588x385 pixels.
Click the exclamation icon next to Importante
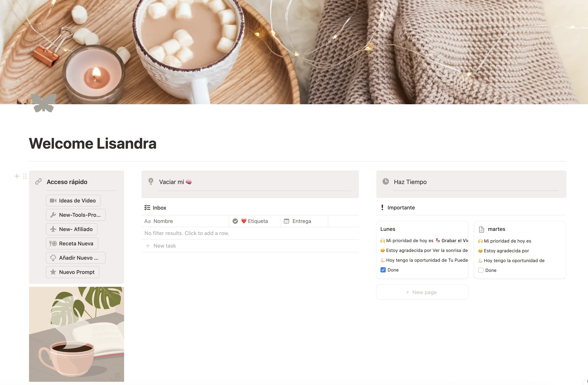(382, 207)
